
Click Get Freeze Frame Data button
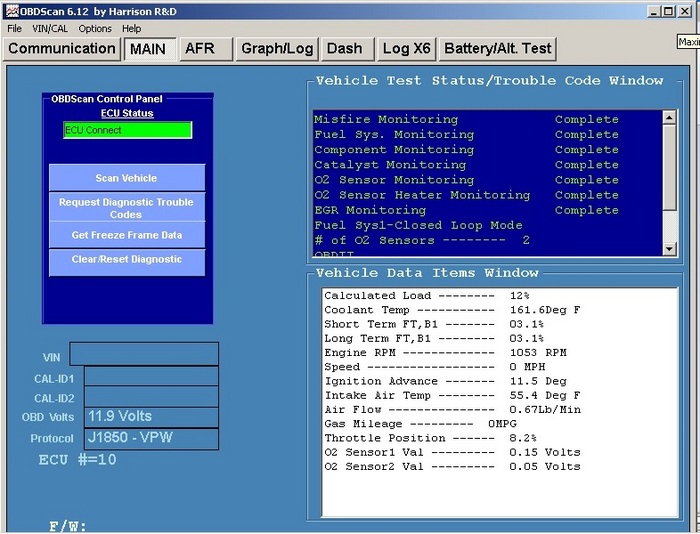[x=127, y=235]
